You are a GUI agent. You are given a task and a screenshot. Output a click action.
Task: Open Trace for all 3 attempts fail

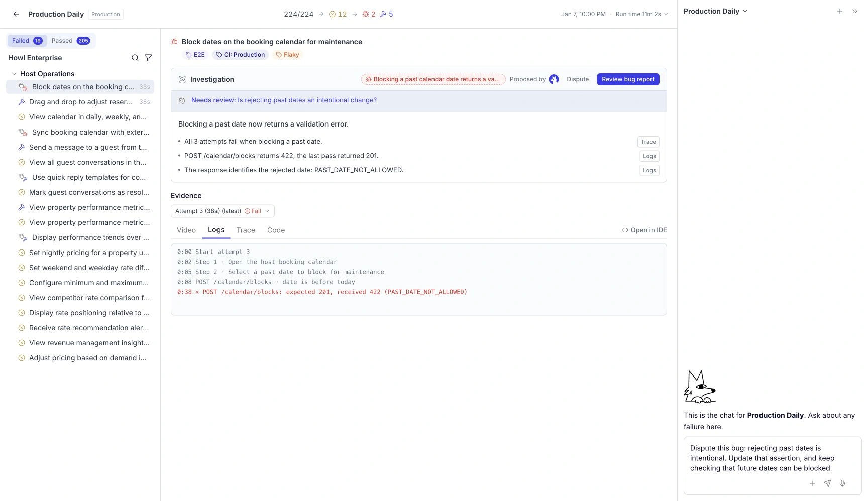tap(648, 142)
